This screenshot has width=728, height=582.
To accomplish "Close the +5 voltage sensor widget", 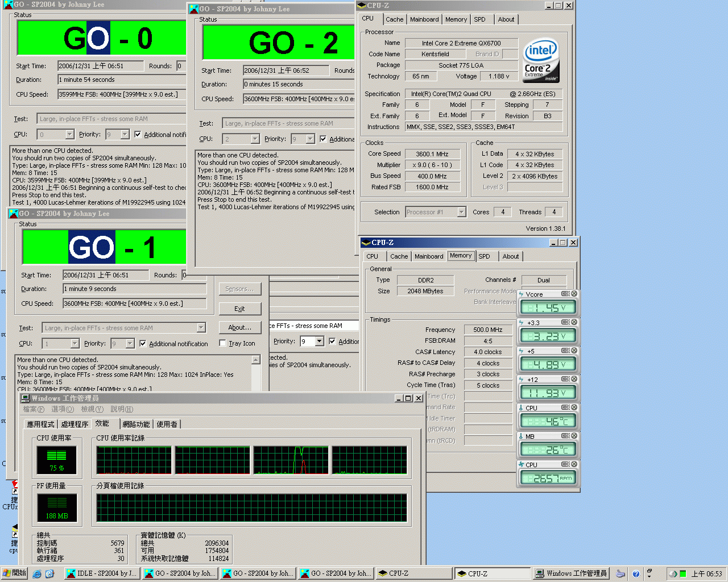I will pyautogui.click(x=574, y=351).
